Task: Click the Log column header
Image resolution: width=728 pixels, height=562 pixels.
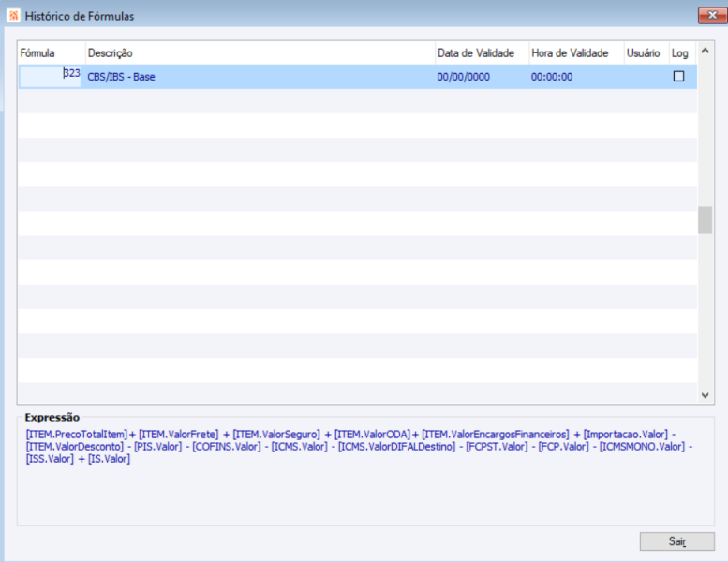Action: coord(681,52)
